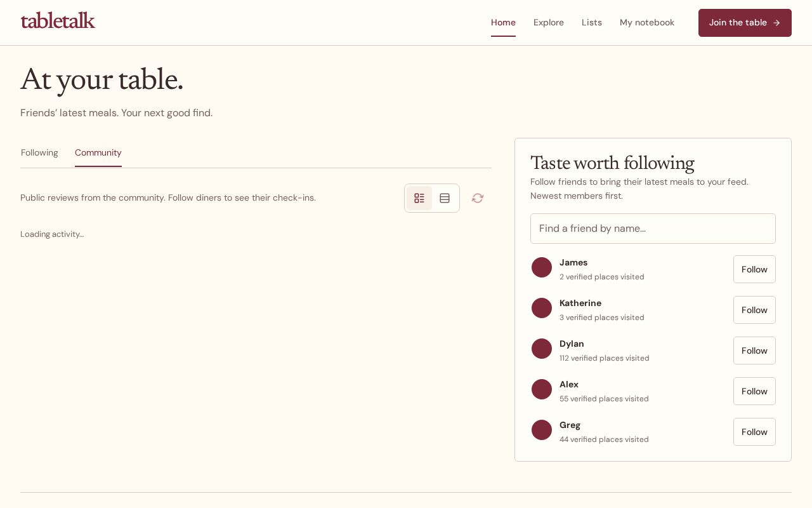Click "3 verified places visited" text
Screen dimensions: 812x508
[x=602, y=317]
